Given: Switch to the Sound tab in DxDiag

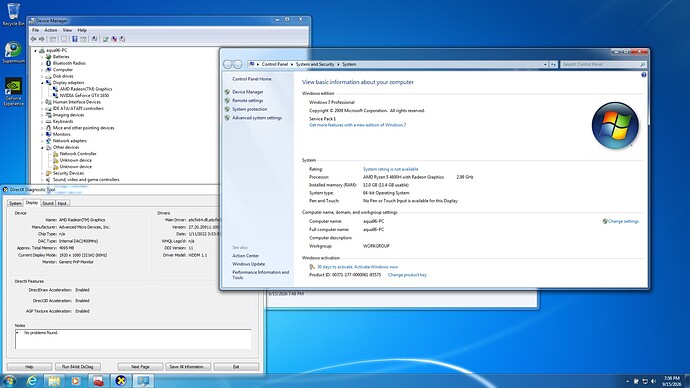Looking at the screenshot, I should (48, 203).
